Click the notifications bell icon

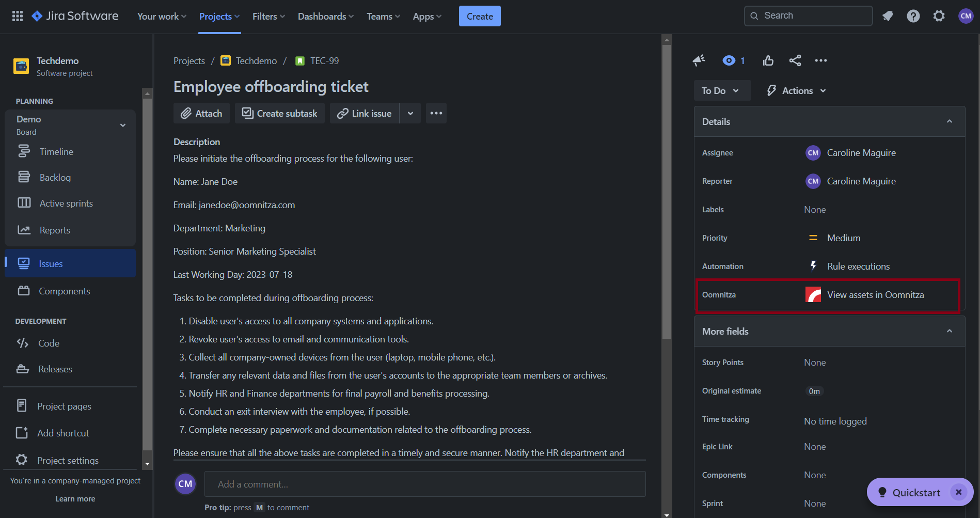(888, 16)
